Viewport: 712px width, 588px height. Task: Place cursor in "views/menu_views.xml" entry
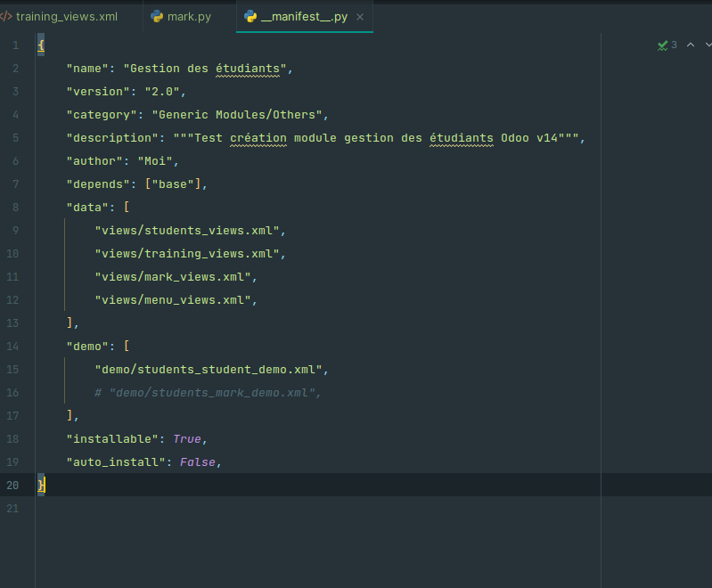tap(174, 300)
